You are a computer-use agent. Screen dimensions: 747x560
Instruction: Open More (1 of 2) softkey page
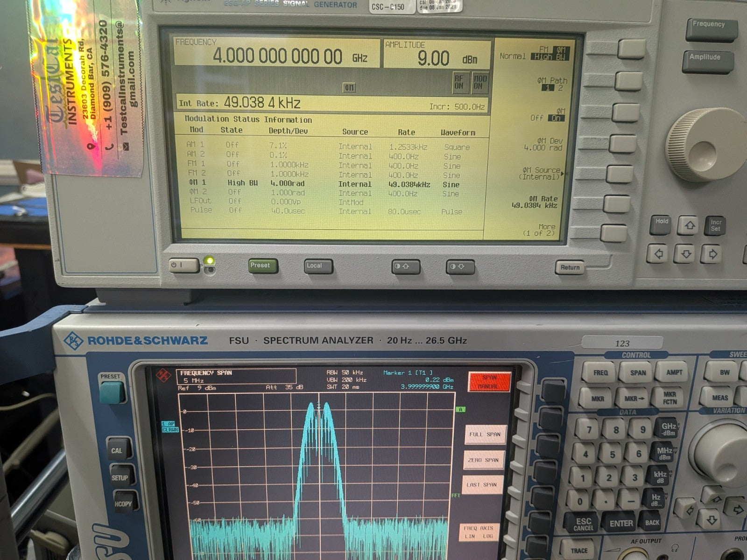coord(539,230)
